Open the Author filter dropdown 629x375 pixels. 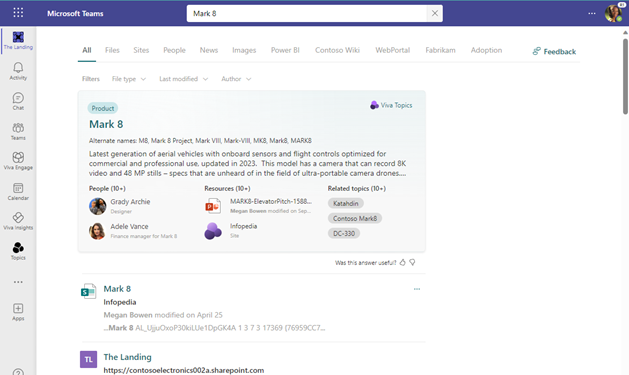236,79
